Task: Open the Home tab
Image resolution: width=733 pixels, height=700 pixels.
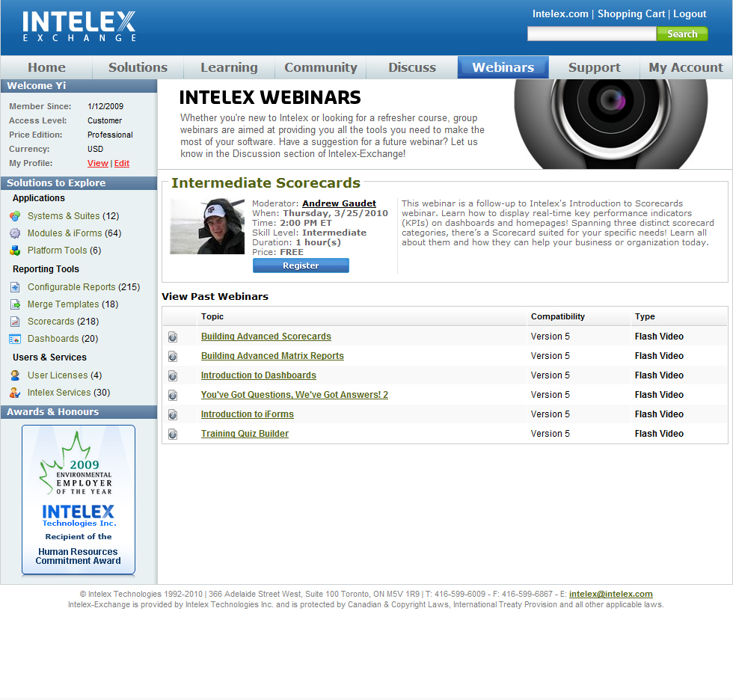Action: coord(46,67)
